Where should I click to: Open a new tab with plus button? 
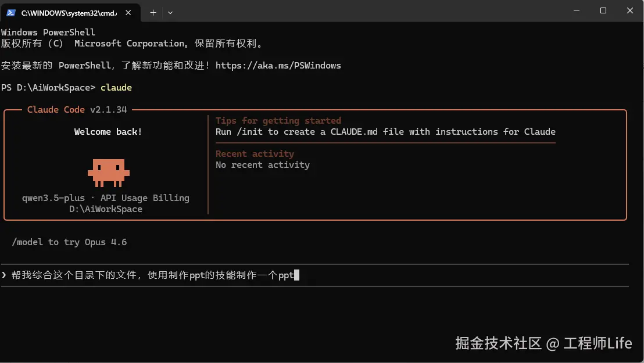point(153,12)
